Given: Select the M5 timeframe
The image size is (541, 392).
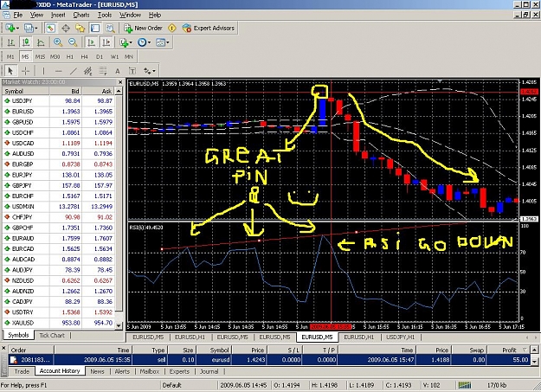Looking at the screenshot, I should tap(25, 56).
